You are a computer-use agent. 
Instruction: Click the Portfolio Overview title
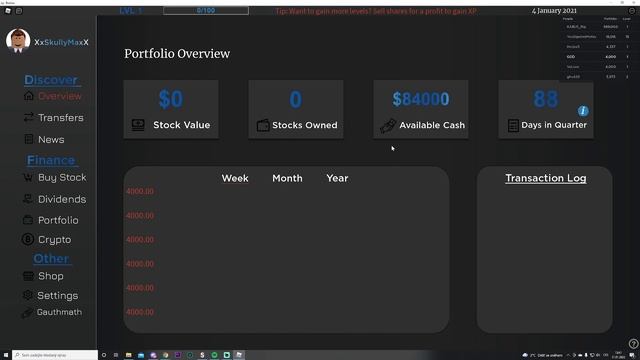(x=177, y=54)
